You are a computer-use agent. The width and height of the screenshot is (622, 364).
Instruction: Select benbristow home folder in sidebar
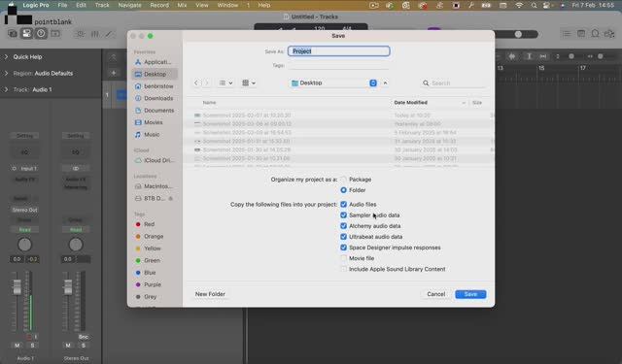click(155, 86)
